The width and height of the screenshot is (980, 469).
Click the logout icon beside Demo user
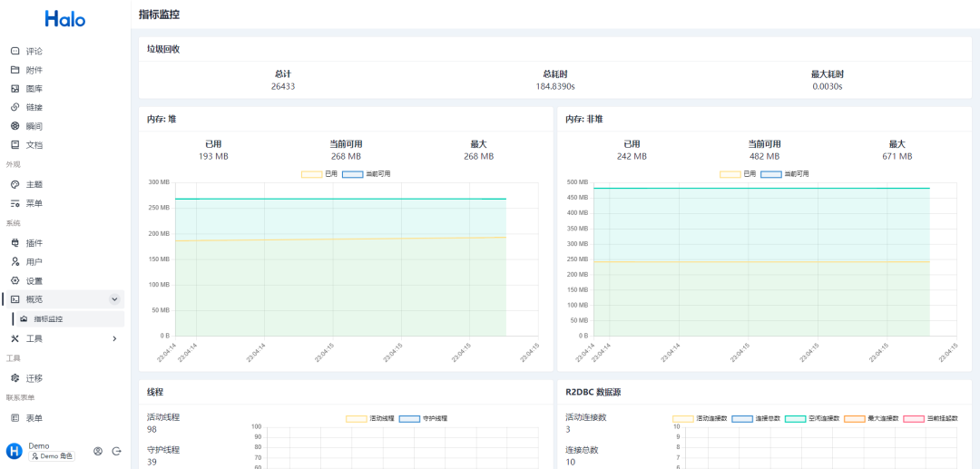116,451
